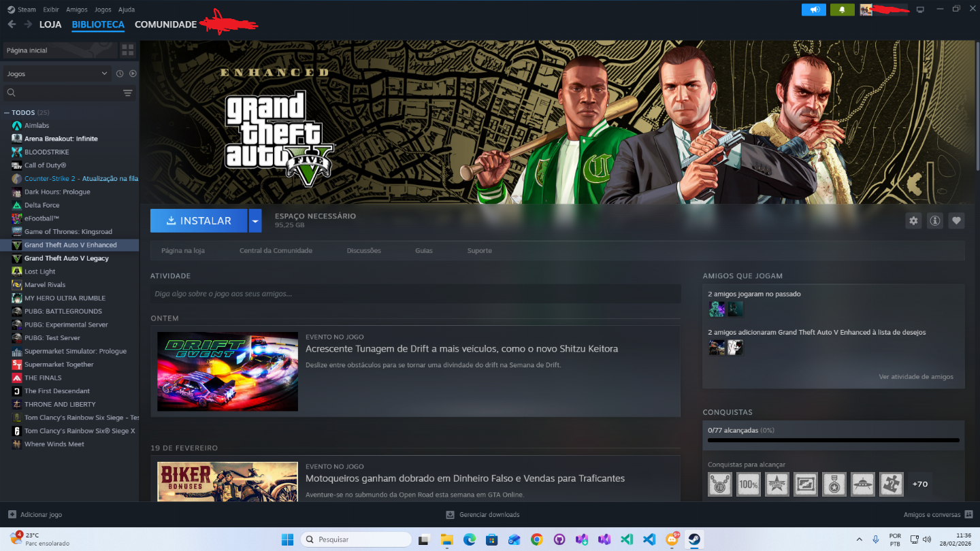Open advanced filter icon in library search
The width and height of the screenshot is (980, 551).
tap(128, 93)
